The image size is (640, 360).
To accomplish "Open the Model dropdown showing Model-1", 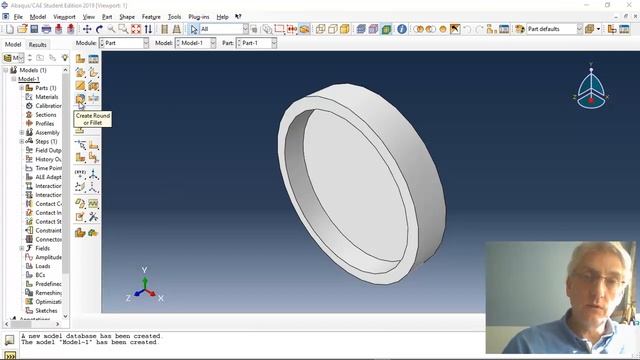I will 196,43.
